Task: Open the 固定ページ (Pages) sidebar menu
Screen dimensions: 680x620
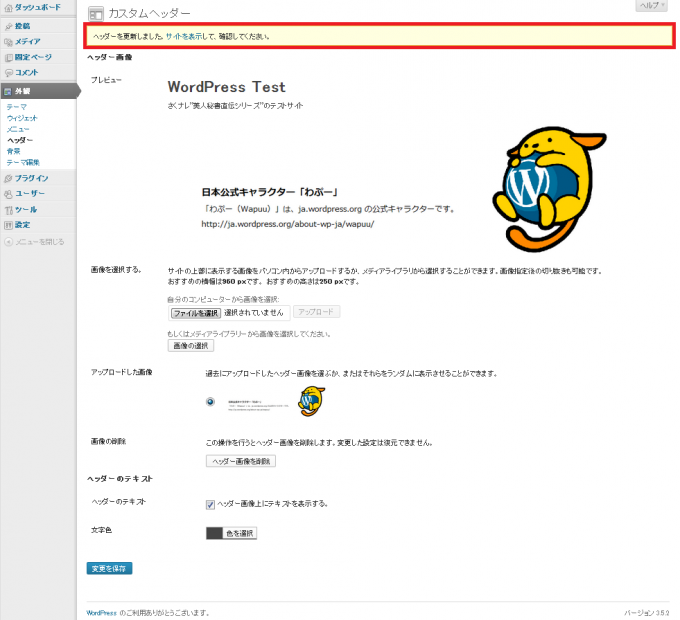Action: 33,57
